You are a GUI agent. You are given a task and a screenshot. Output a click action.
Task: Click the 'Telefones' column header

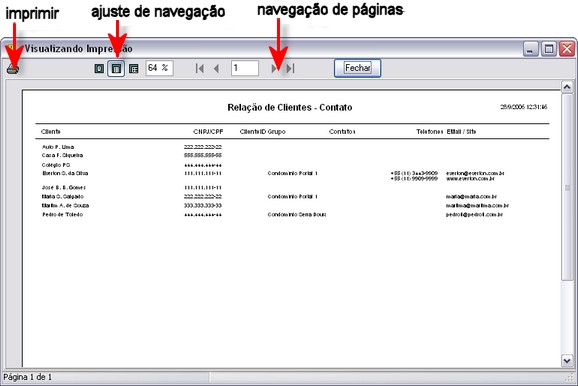[430, 132]
